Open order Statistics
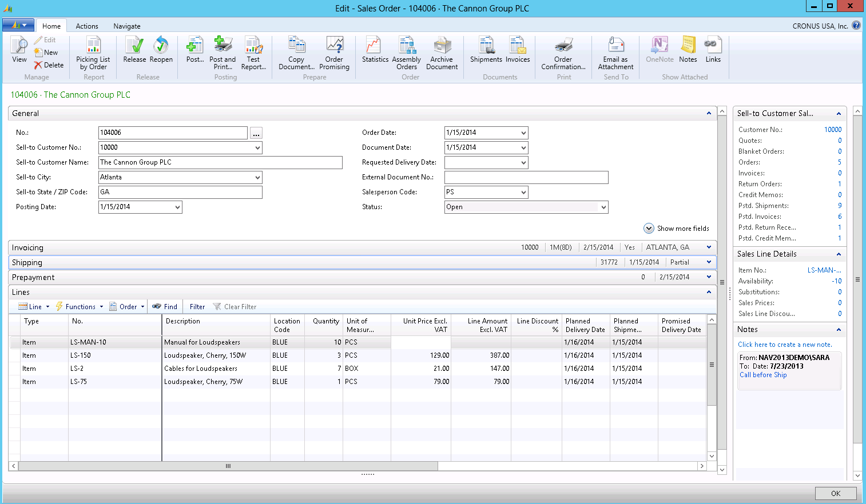This screenshot has height=504, width=866. pos(375,50)
